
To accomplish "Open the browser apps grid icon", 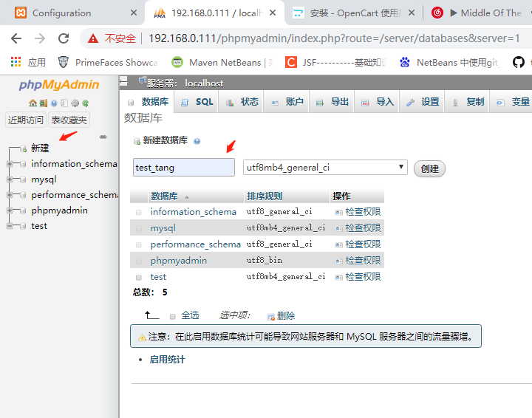I will click(x=16, y=62).
